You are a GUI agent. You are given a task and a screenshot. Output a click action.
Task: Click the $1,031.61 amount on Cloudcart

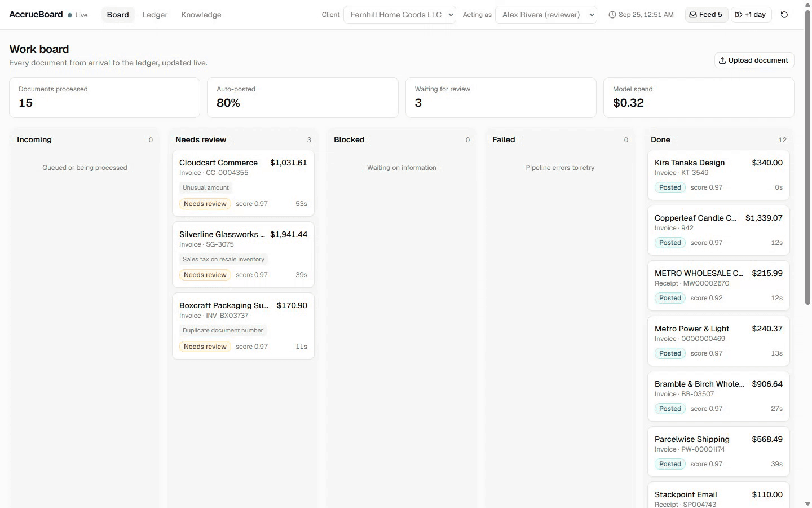tap(289, 163)
